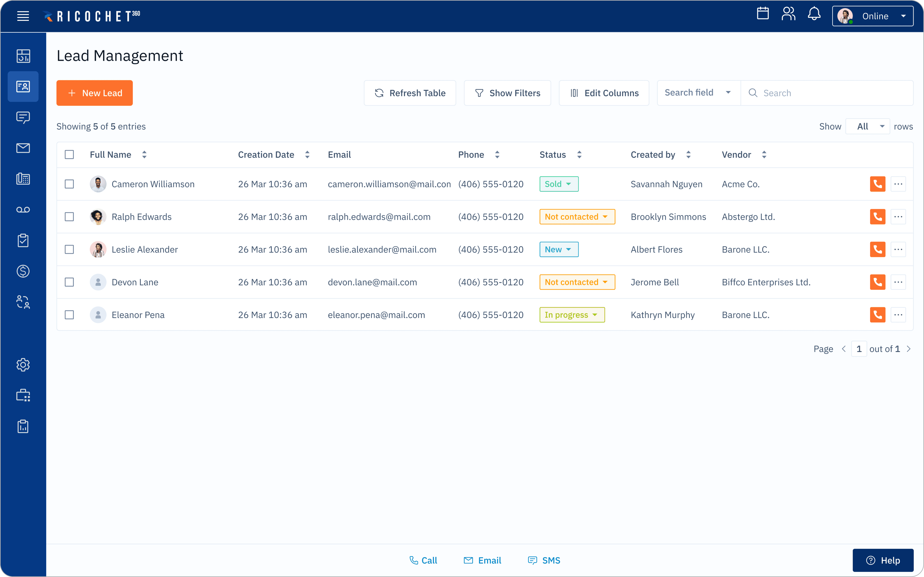The width and height of the screenshot is (924, 577).
Task: Click the notifications bell icon
Action: coord(814,14)
